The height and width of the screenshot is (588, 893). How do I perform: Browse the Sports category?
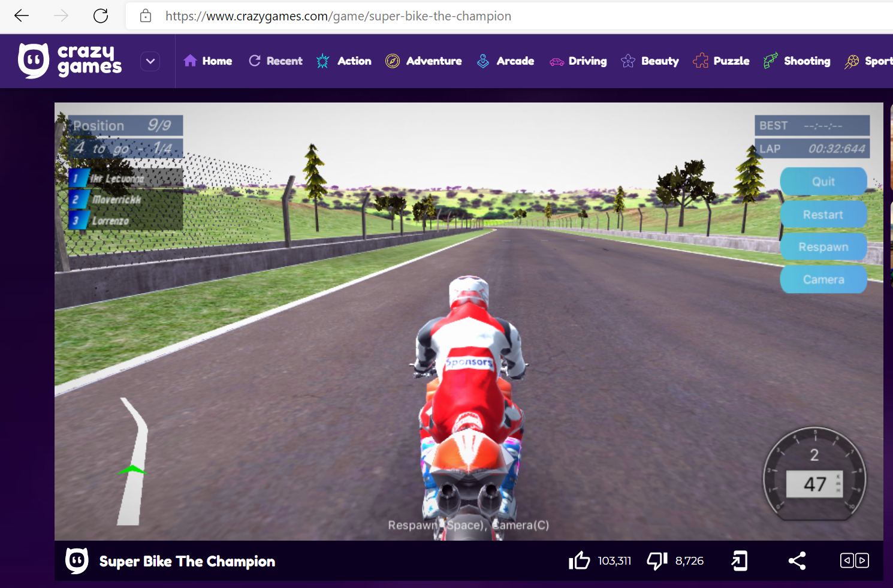click(x=868, y=61)
